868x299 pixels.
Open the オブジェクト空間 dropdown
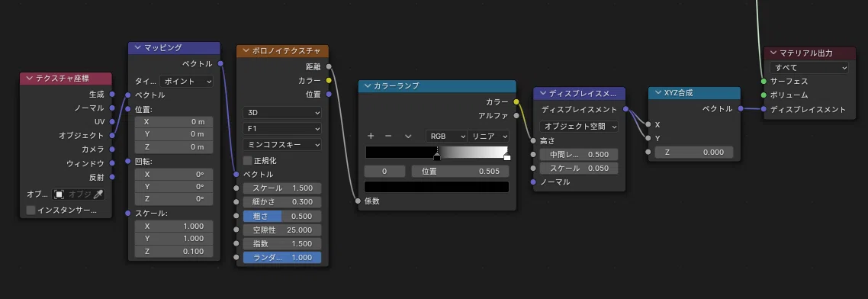pos(579,127)
